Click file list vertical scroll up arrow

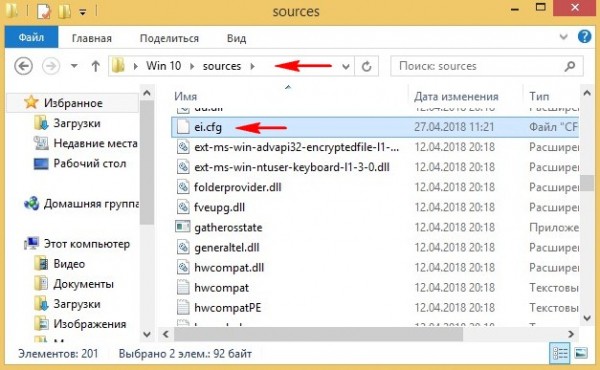[587, 93]
